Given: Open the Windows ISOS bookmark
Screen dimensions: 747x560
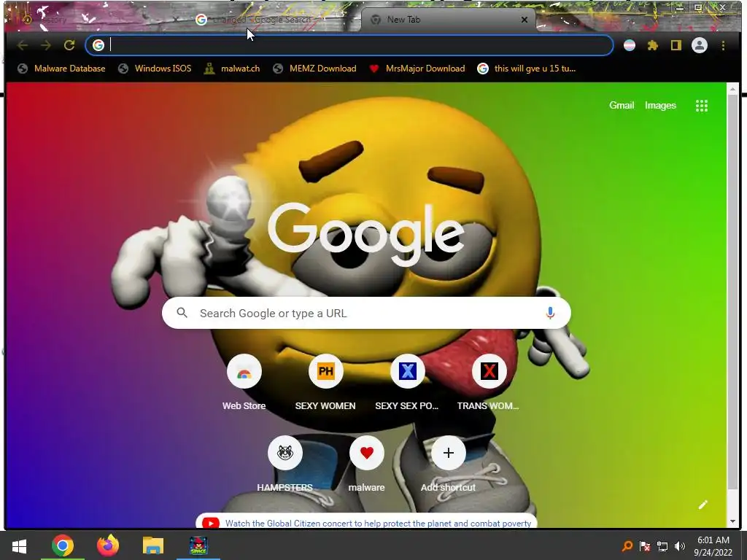Looking at the screenshot, I should coord(155,69).
